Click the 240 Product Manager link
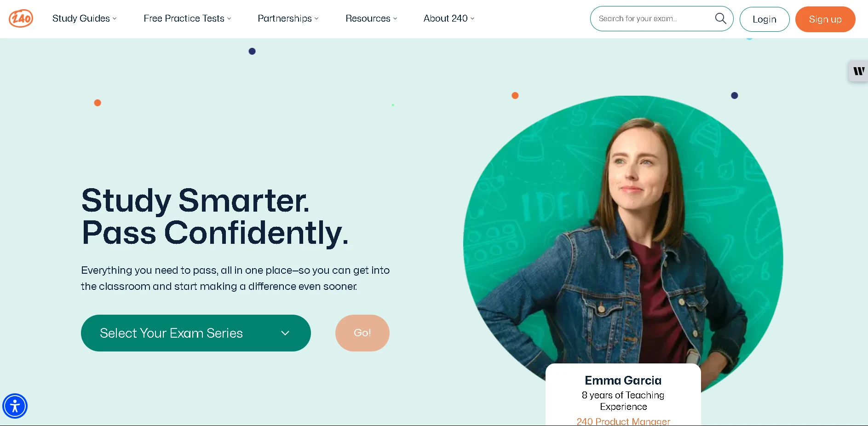The width and height of the screenshot is (868, 426). (x=623, y=421)
